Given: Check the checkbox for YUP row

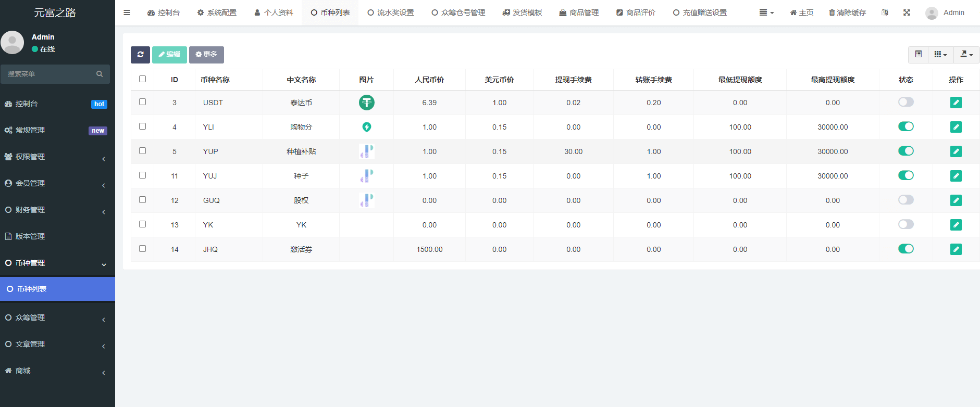Looking at the screenshot, I should pyautogui.click(x=142, y=151).
